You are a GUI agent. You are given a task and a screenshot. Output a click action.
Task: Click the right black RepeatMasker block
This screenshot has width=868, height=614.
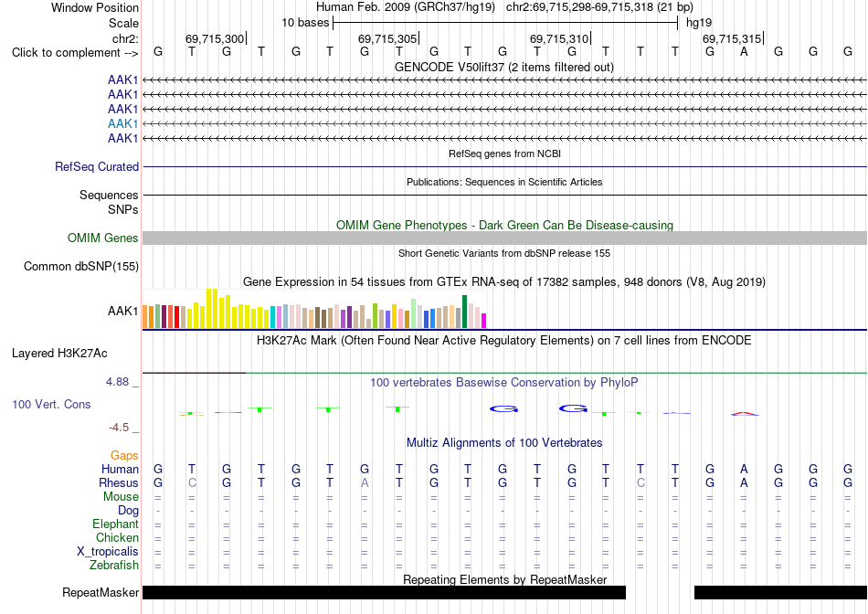pos(780,592)
